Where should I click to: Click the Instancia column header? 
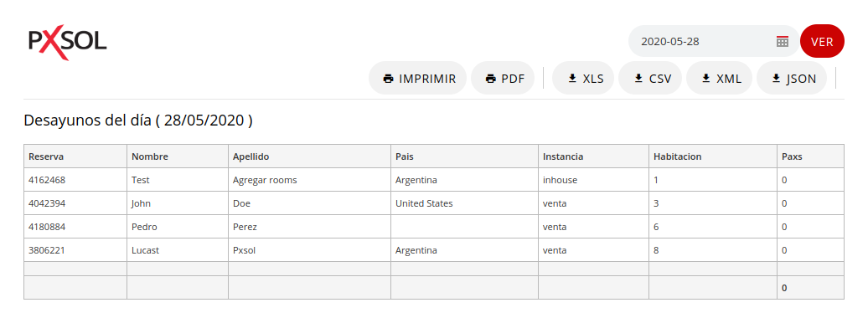(x=563, y=156)
